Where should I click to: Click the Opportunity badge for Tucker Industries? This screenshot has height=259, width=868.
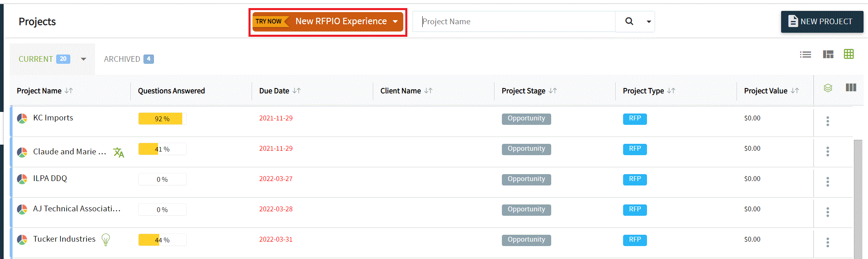pos(527,240)
